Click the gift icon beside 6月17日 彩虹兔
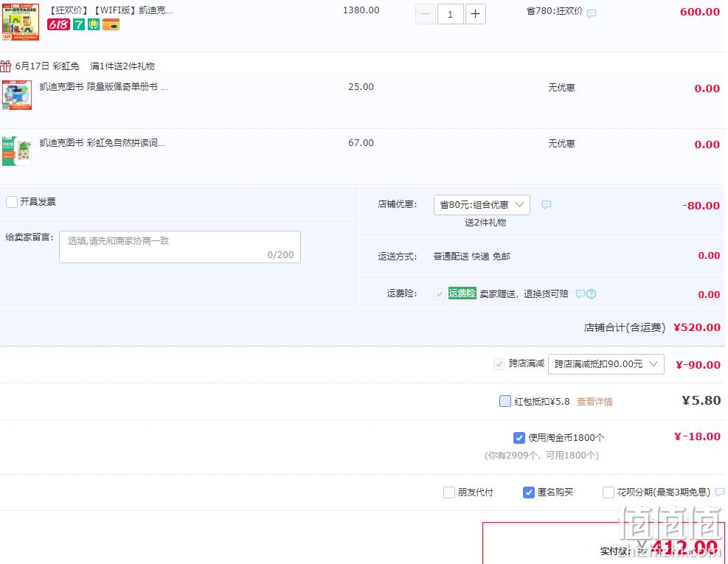This screenshot has height=564, width=728. [x=6, y=66]
